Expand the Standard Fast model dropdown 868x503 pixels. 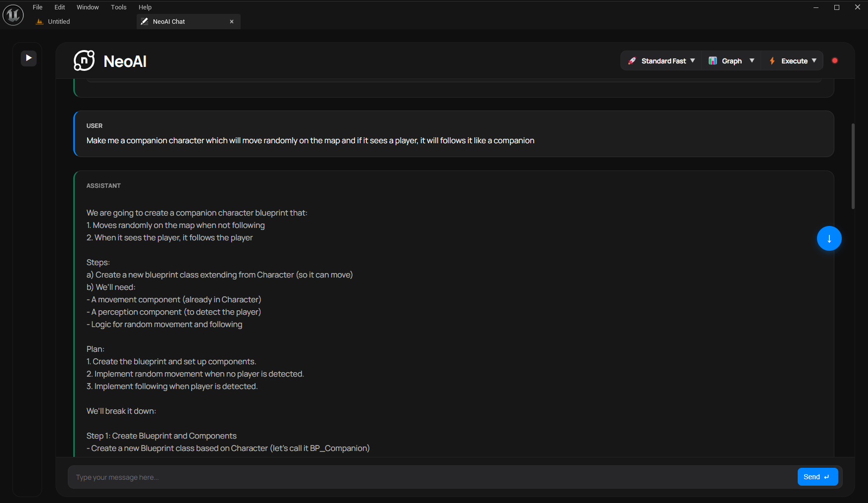click(693, 60)
